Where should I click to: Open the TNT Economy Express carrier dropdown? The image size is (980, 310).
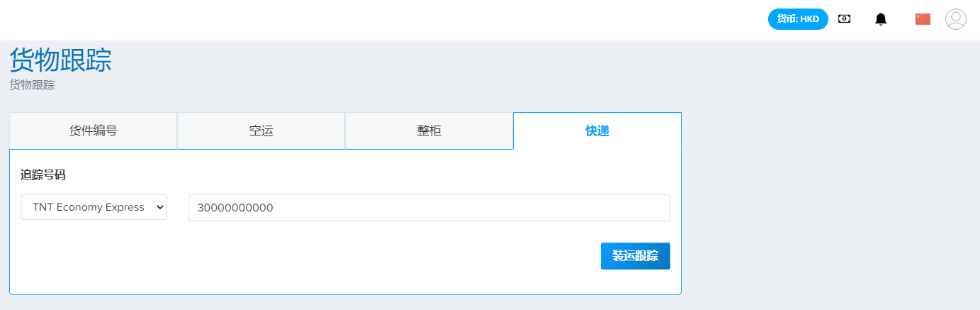point(94,207)
